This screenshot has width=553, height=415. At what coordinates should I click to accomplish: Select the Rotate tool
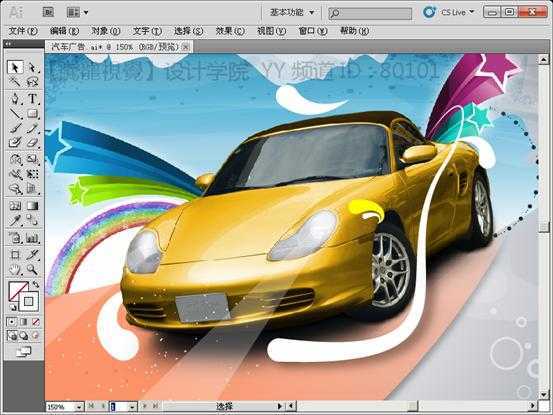click(x=15, y=159)
